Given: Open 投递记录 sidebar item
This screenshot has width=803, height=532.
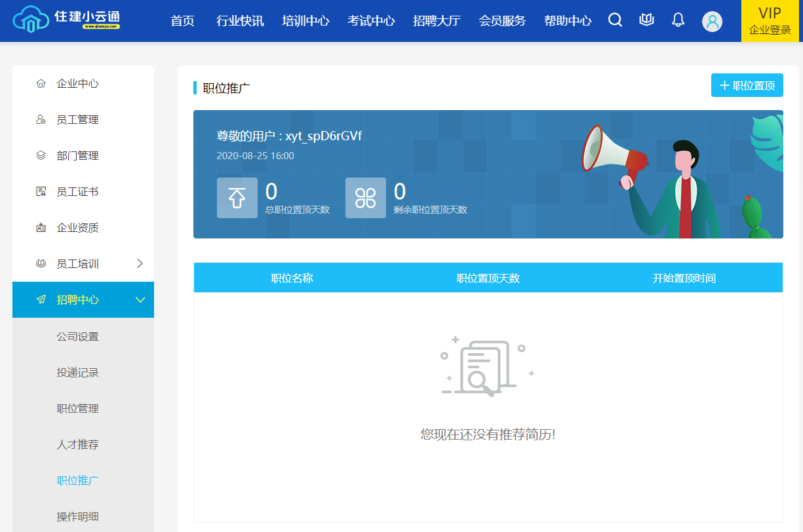Looking at the screenshot, I should coord(77,372).
